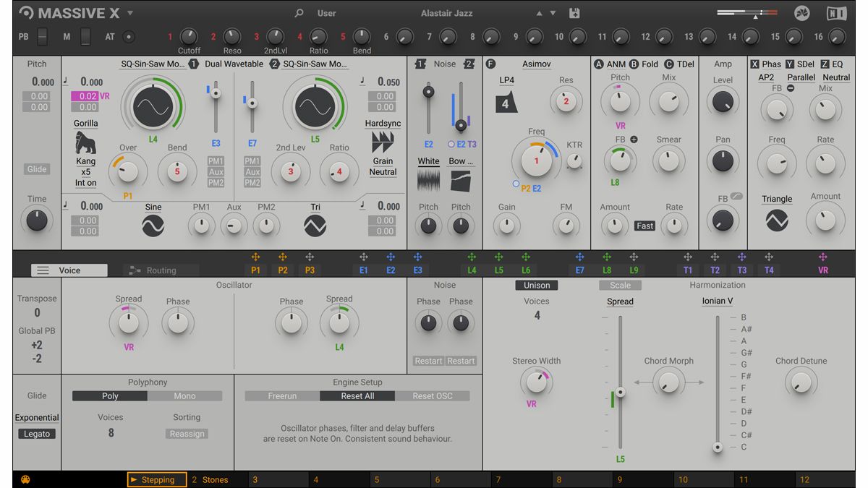Viewport: 868px width, 488px height.
Task: Click the Reassign sorting button
Action: (187, 434)
